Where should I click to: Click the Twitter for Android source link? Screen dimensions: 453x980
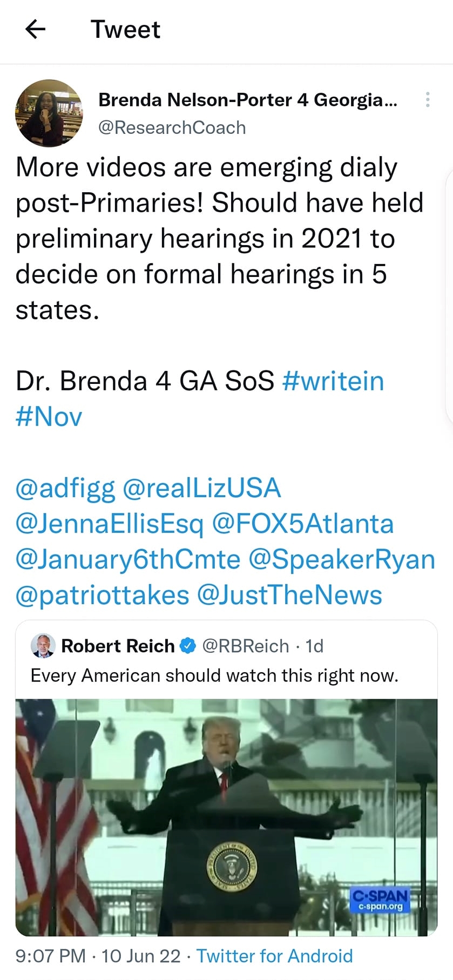[x=274, y=956]
